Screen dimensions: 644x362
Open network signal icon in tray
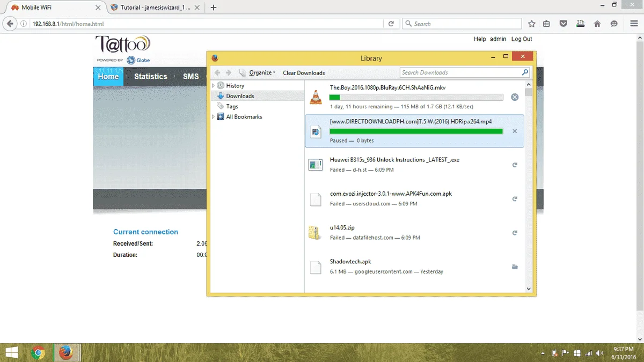pyautogui.click(x=588, y=353)
